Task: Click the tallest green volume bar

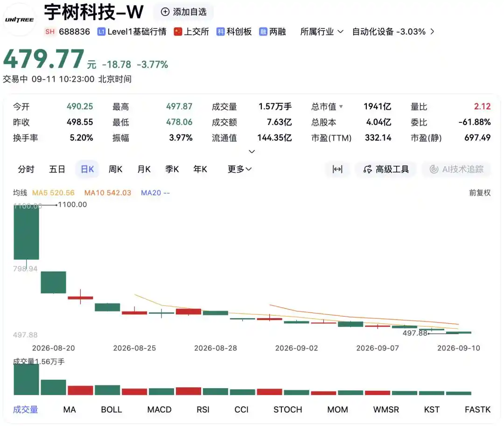Action: pos(26,379)
